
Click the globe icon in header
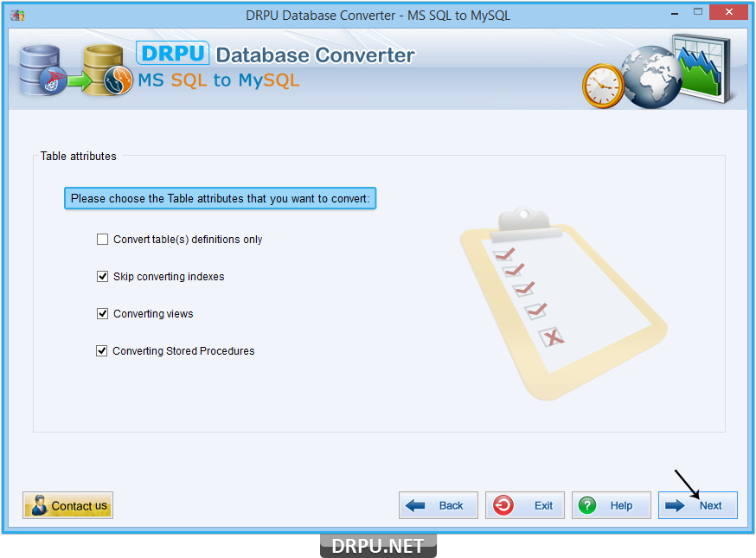[652, 77]
